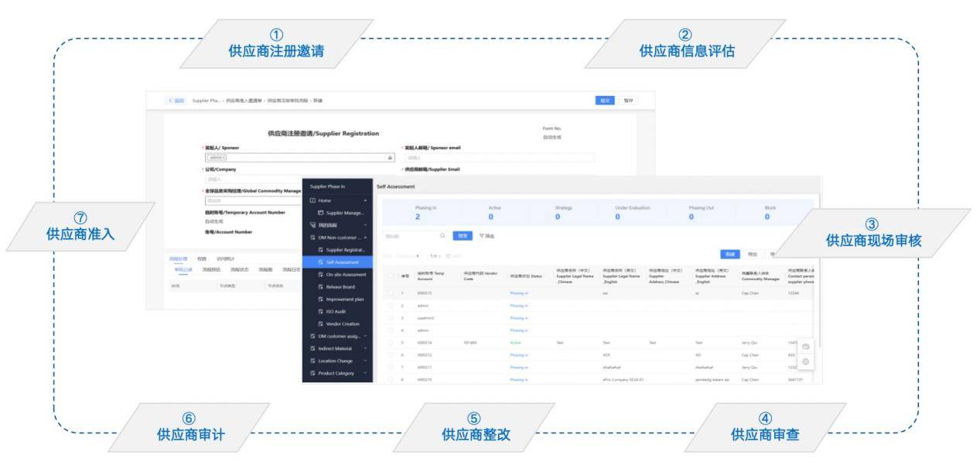Click the Phasing In count card

[422, 213]
